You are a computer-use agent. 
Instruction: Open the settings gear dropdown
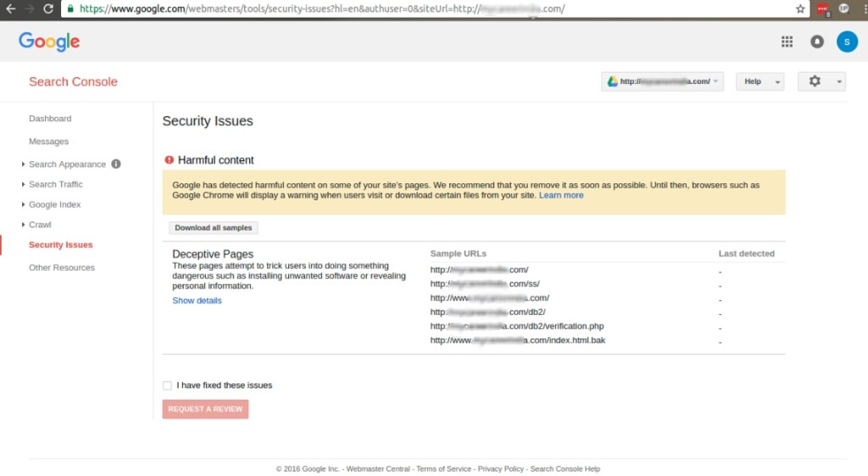click(821, 81)
